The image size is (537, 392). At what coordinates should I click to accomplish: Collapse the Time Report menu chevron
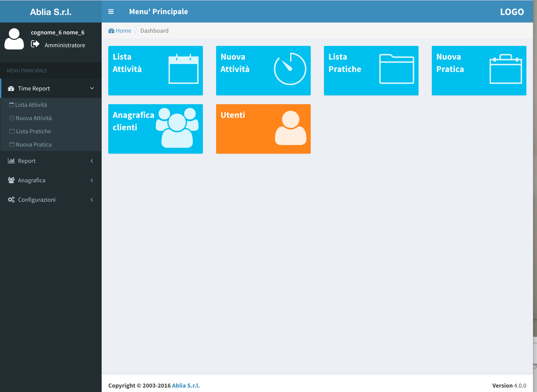[92, 88]
